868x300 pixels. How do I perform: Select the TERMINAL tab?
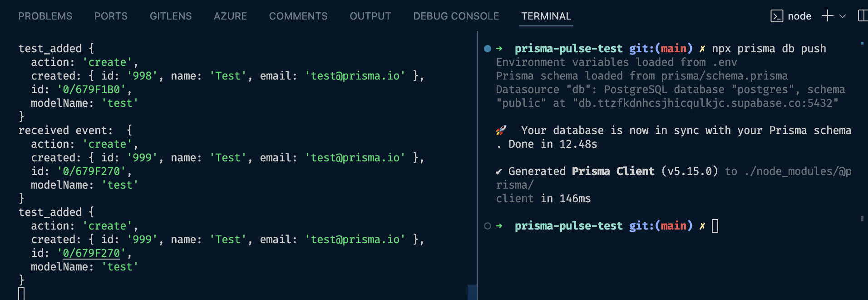tap(546, 16)
